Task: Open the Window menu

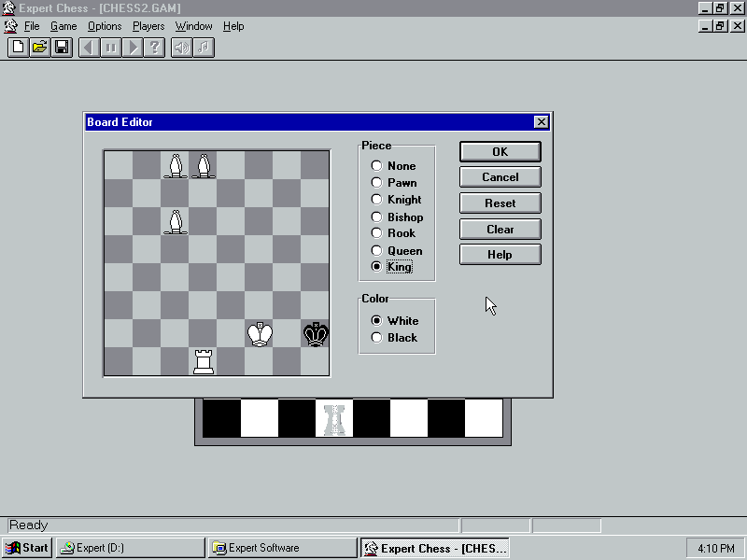Action: click(193, 26)
